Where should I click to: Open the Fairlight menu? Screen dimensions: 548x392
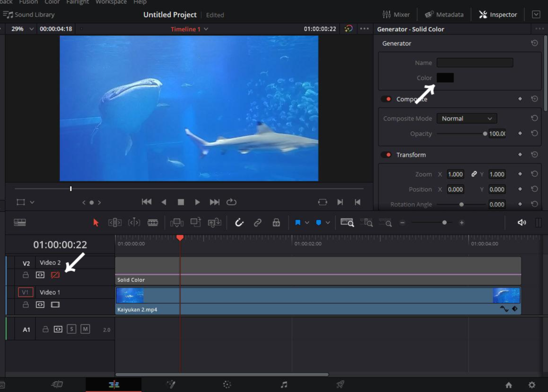pyautogui.click(x=77, y=2)
